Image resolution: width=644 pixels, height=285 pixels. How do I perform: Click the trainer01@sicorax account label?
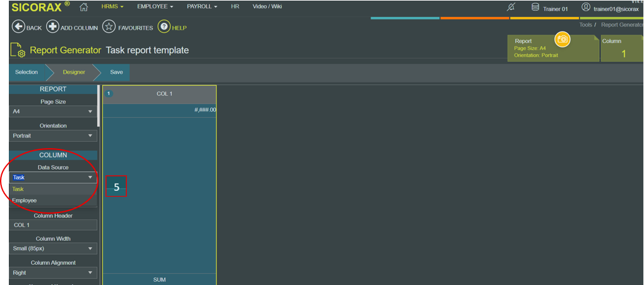(616, 9)
